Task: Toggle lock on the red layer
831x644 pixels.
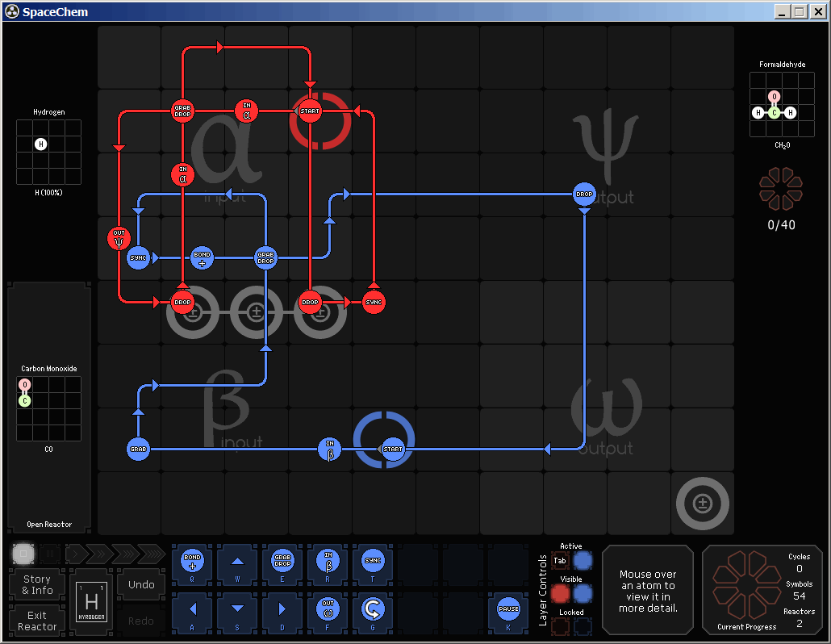Action: pos(561,626)
